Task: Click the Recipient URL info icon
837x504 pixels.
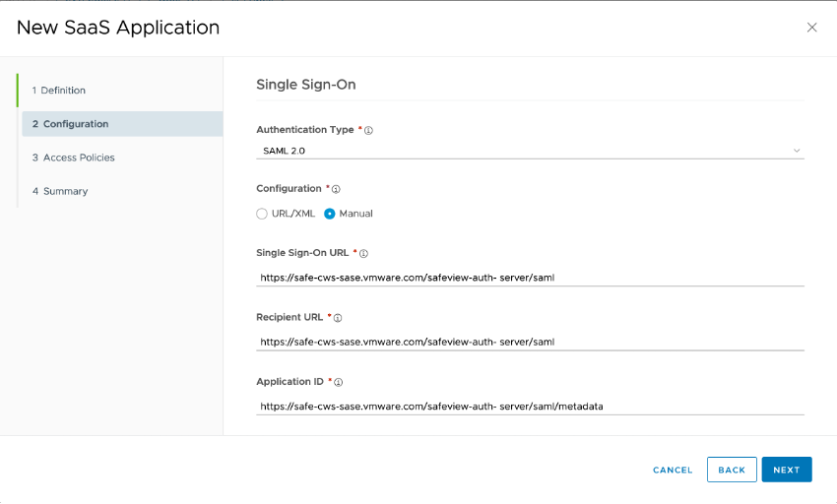Action: point(338,318)
